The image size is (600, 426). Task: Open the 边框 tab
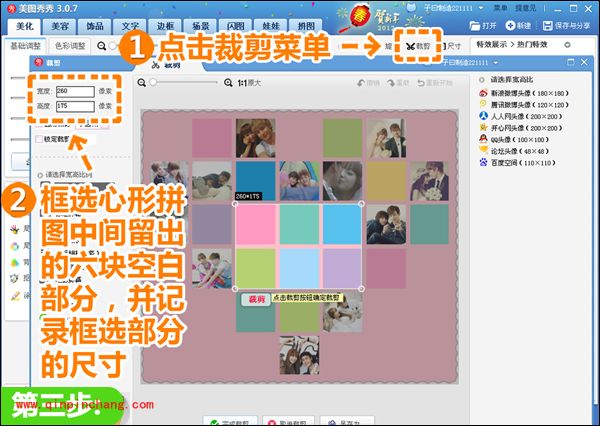165,26
